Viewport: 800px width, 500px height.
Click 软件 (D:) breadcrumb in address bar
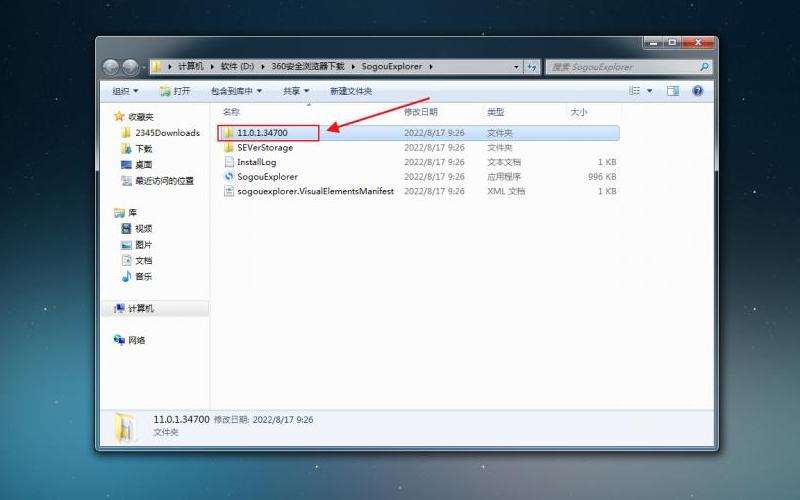tap(237, 66)
